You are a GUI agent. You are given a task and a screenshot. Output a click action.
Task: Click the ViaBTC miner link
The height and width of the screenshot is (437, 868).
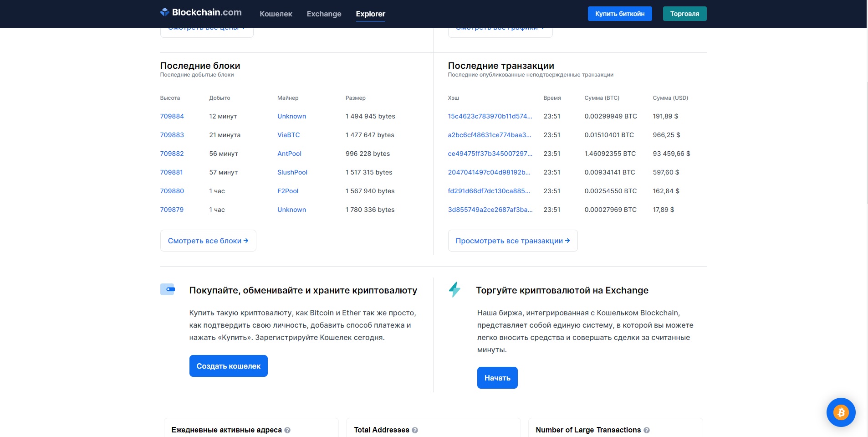click(x=289, y=135)
